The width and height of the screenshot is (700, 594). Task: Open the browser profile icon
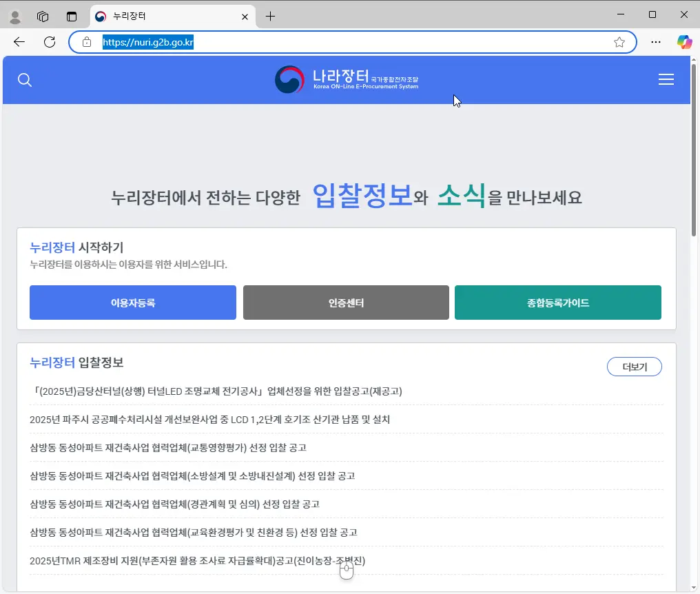click(14, 15)
